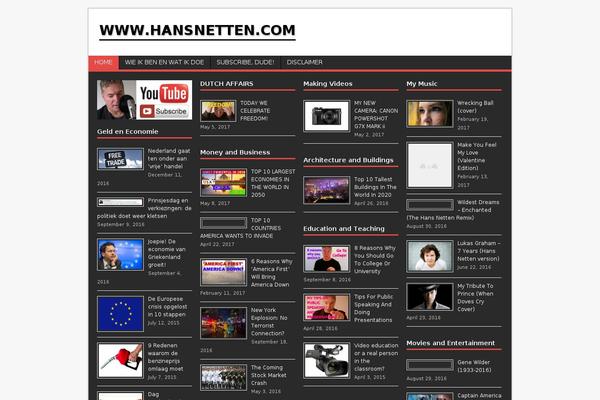Open My Tribute To Prince article
The height and width of the screenshot is (400, 600).
(475, 297)
